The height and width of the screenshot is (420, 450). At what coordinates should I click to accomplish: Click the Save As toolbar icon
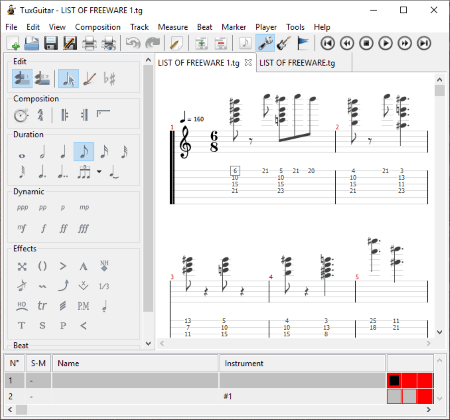[70, 43]
